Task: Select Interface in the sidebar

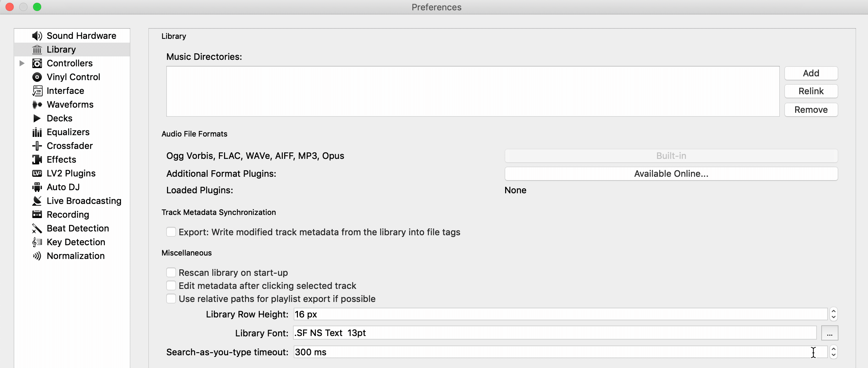Action: (65, 91)
